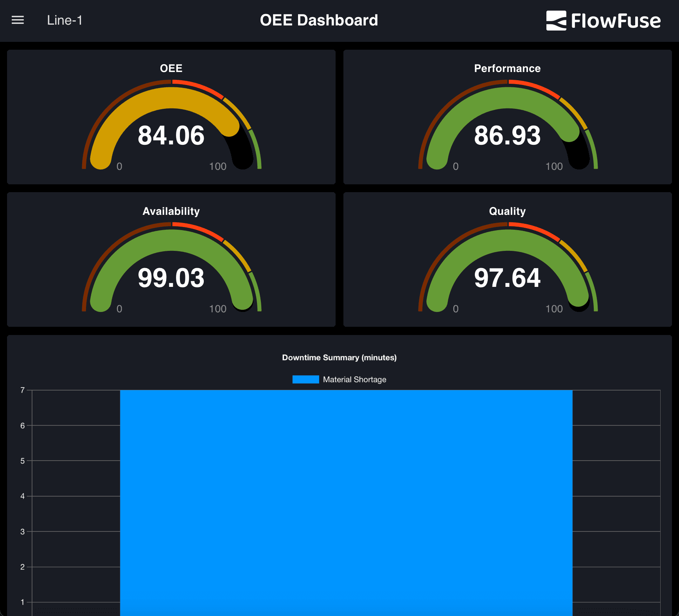Image resolution: width=679 pixels, height=616 pixels.
Task: Select the Line-1 page label
Action: coord(65,20)
